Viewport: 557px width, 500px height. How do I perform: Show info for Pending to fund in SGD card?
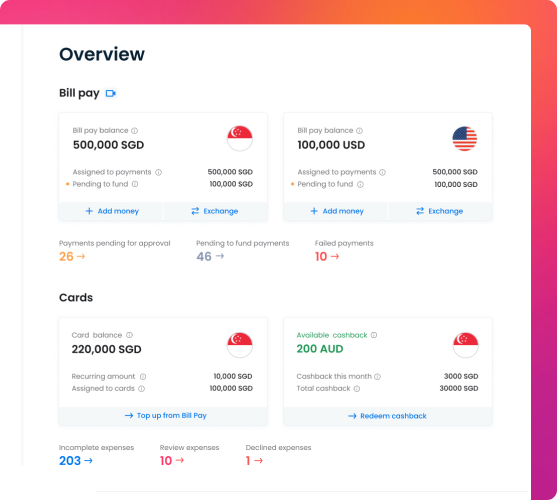click(135, 184)
